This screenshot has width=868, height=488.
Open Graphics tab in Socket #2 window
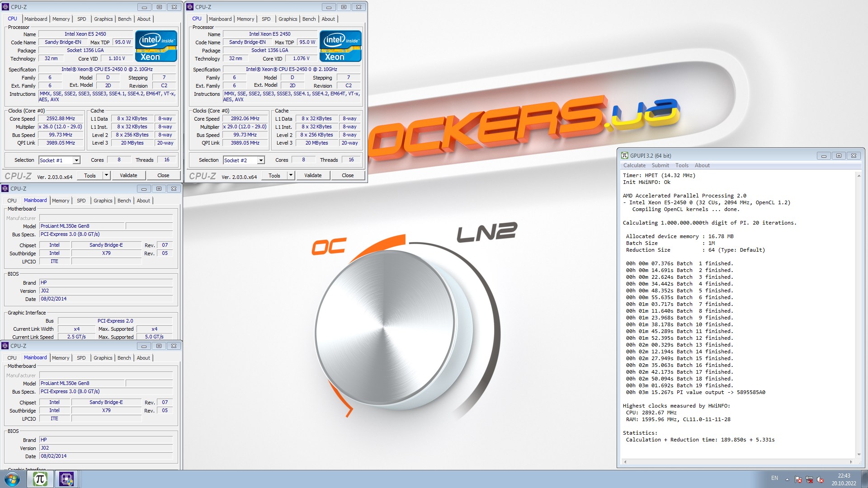pos(288,19)
